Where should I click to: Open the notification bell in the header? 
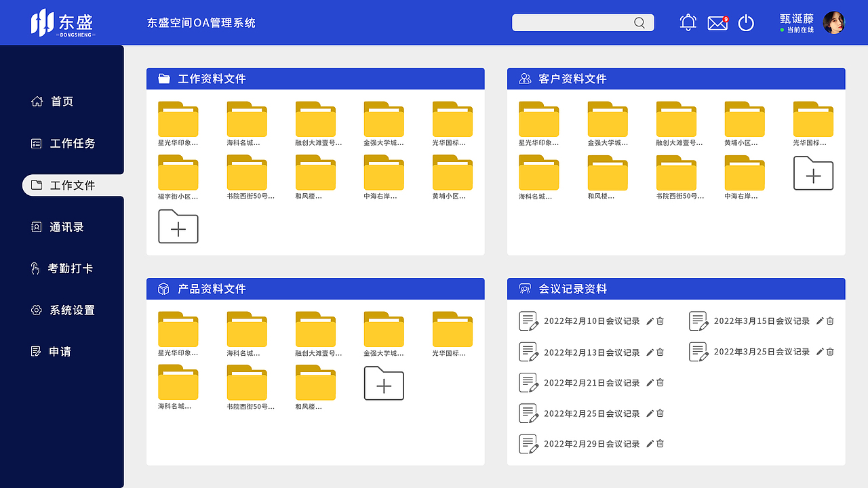688,22
